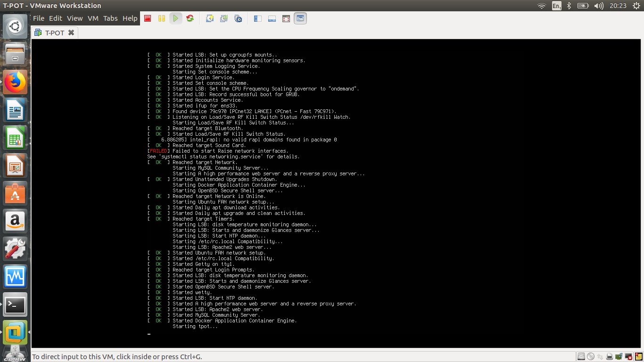Viewport: 644px width, 362px height.
Task: Open System Settings from the dock
Action: pos(16,249)
